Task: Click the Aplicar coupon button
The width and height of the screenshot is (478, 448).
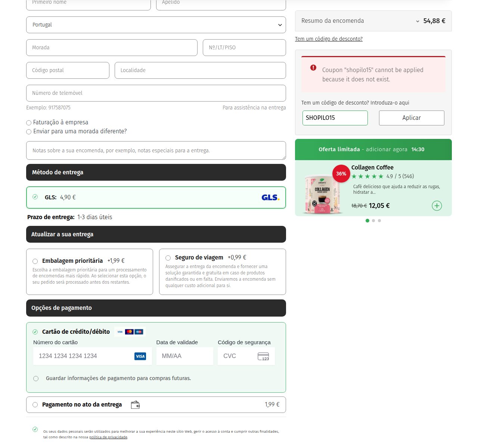Action: 412,118
